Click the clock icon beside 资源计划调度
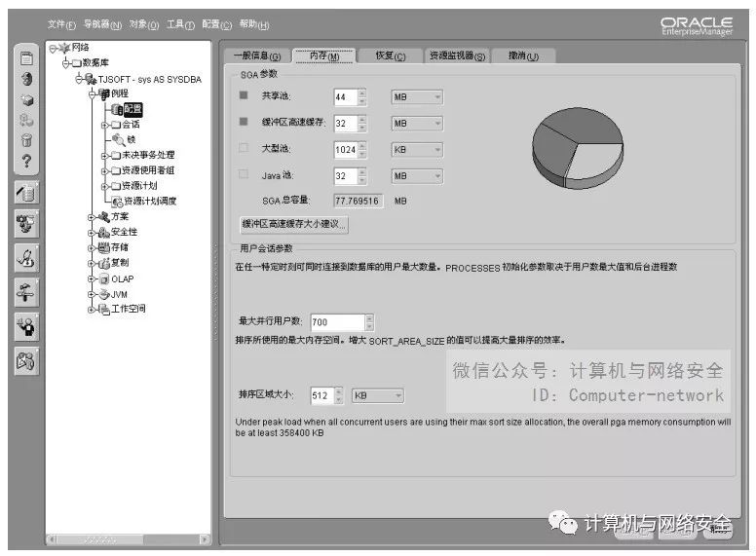756x556 pixels. pos(117,202)
